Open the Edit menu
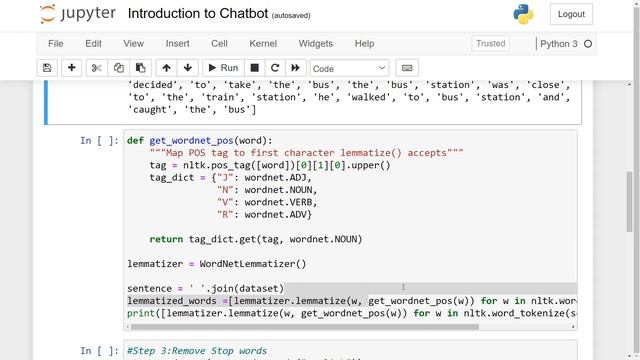The image size is (640, 360). coord(93,44)
